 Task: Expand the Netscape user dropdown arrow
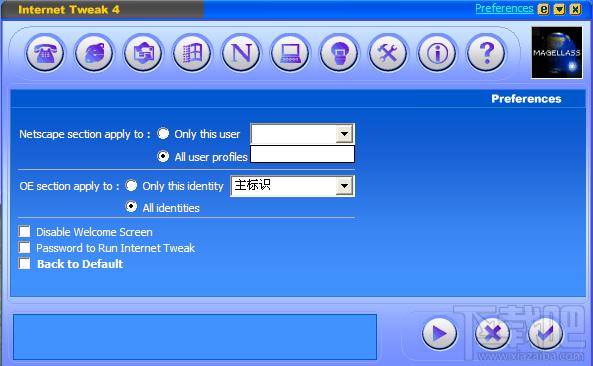344,134
